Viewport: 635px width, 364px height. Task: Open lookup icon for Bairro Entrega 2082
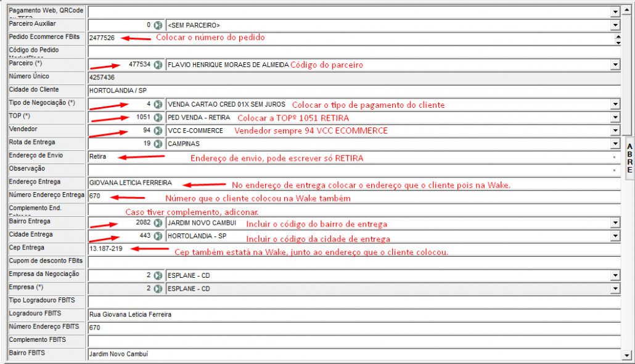(158, 223)
